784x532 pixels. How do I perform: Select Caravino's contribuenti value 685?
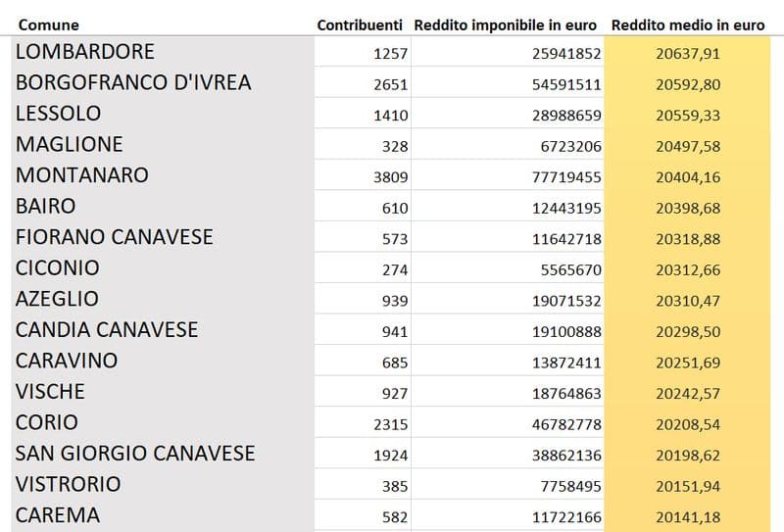pyautogui.click(x=395, y=363)
